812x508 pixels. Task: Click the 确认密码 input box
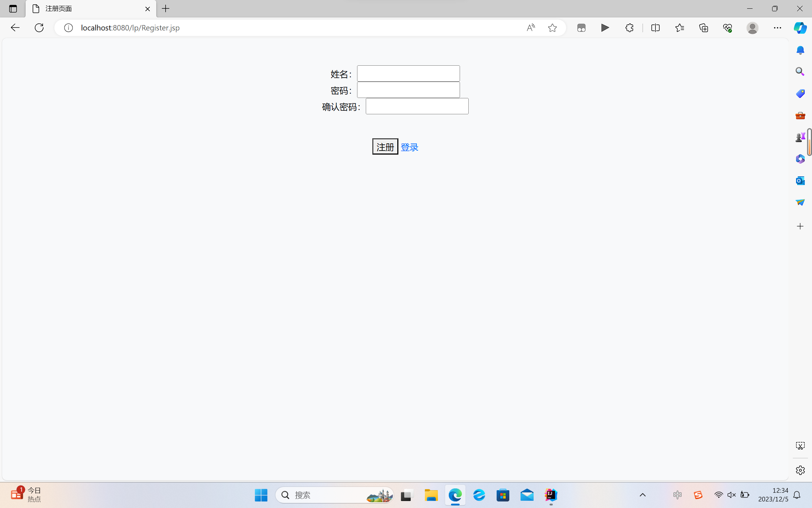(417, 106)
